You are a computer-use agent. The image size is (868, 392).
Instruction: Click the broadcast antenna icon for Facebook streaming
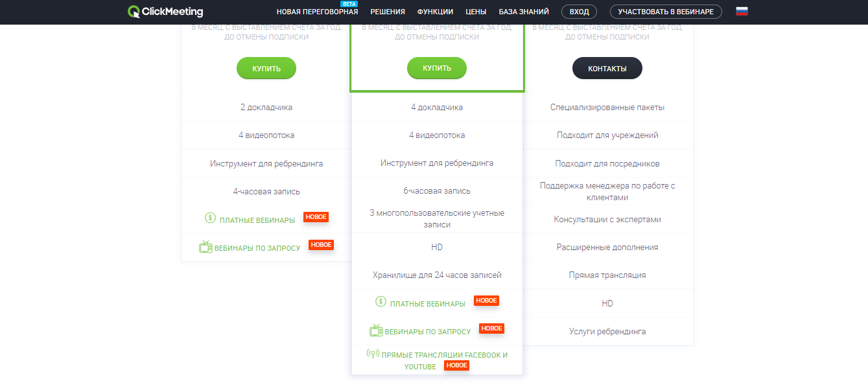click(373, 354)
